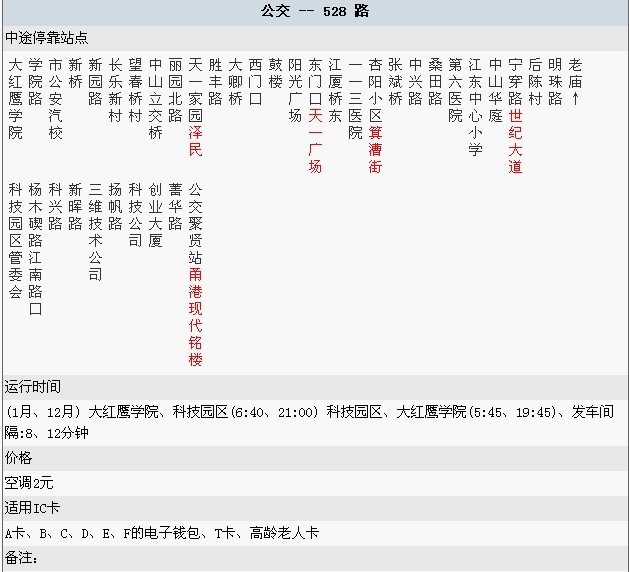Click the 后陈村 stop
Viewport: 629px width, 572px height.
(x=536, y=82)
